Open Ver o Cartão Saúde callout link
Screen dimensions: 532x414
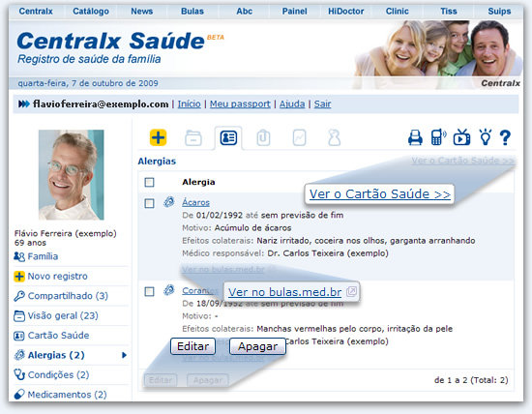(380, 194)
